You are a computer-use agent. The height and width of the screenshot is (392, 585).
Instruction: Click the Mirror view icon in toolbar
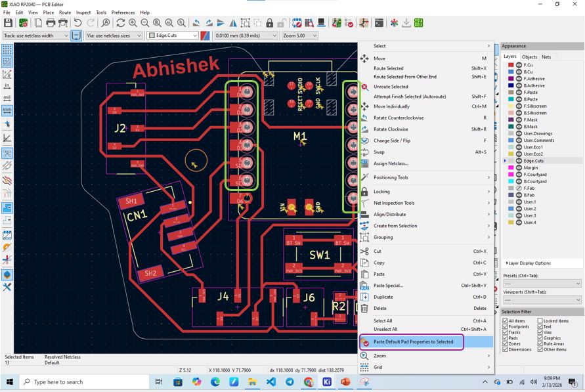pos(233,23)
